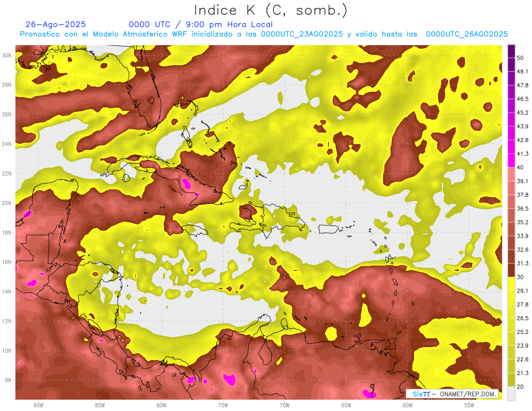This screenshot has width=532, height=411.
Task: Click the '24N' latitude label
Action: (x=8, y=144)
